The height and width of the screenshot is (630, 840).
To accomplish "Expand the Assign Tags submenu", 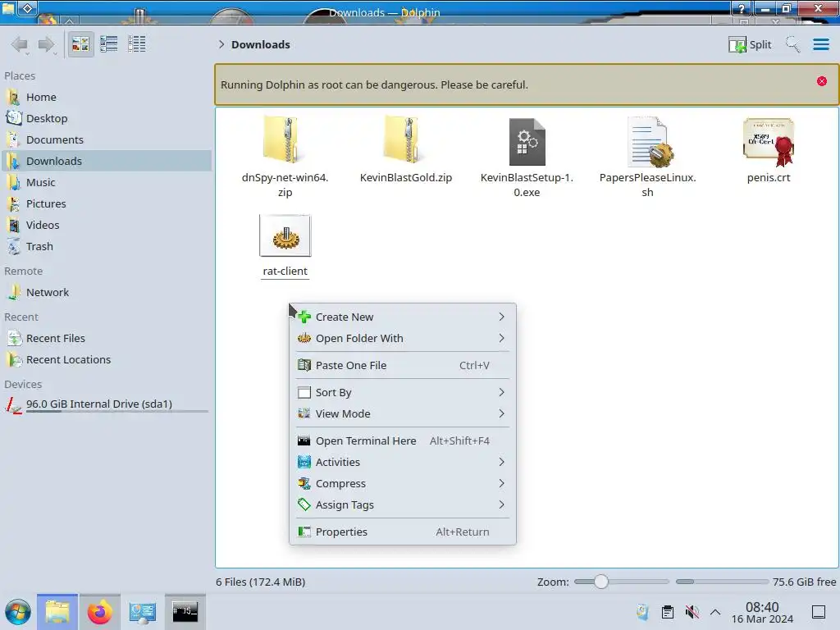I will [x=402, y=505].
